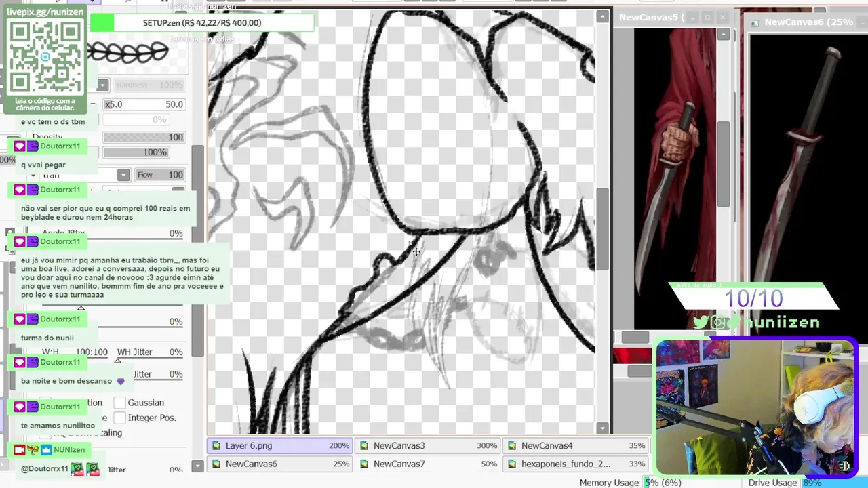
Task: Click the main canvas scroll-down arrow
Action: [602, 428]
